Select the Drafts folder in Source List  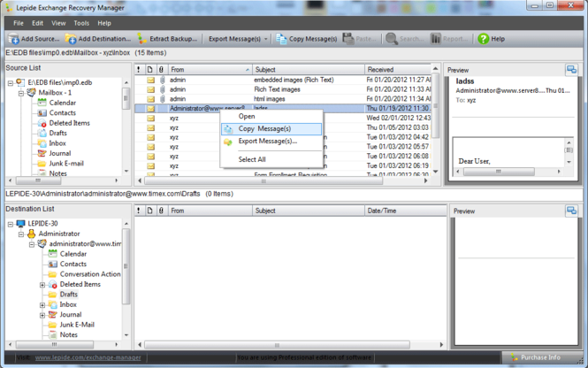coord(57,133)
